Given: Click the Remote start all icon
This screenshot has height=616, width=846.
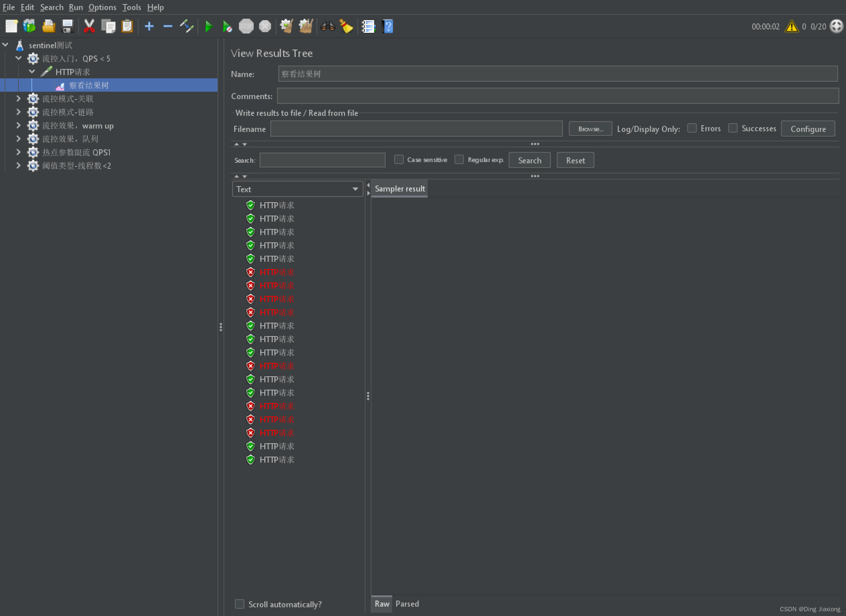Looking at the screenshot, I should 226,26.
